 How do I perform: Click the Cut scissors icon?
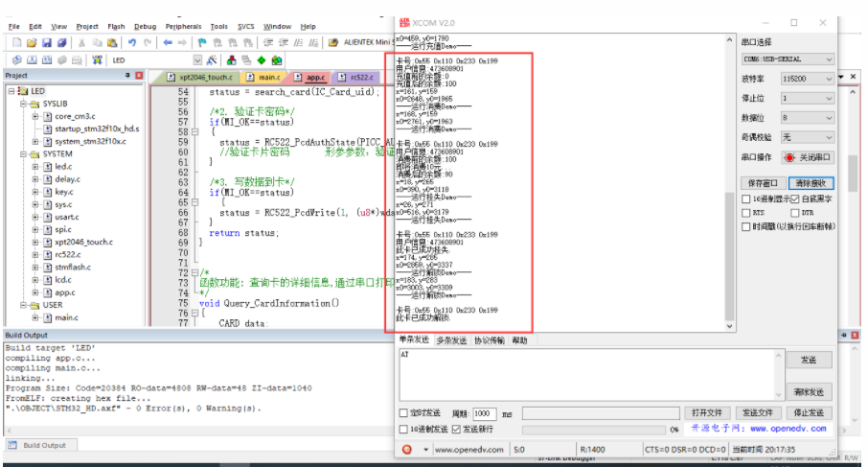pos(81,42)
